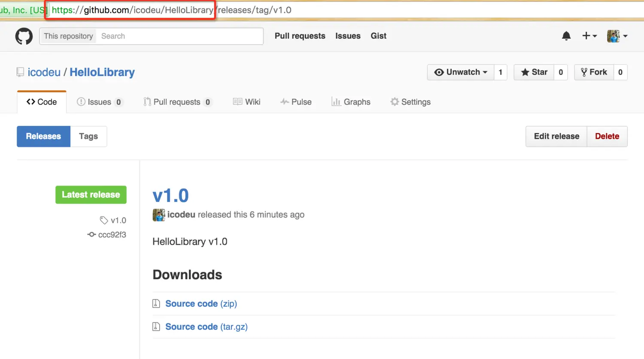The image size is (644, 359).
Task: Click the This repository search scope
Action: (68, 36)
